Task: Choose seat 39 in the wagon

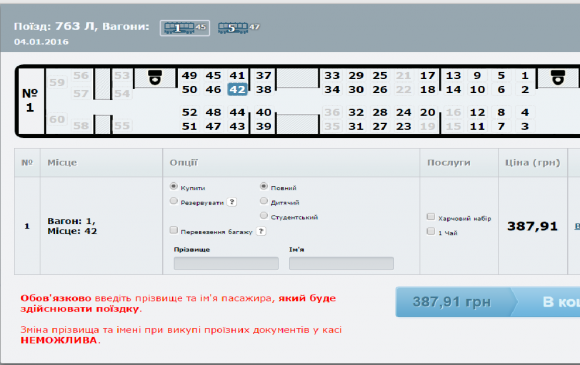Action: coord(264,126)
